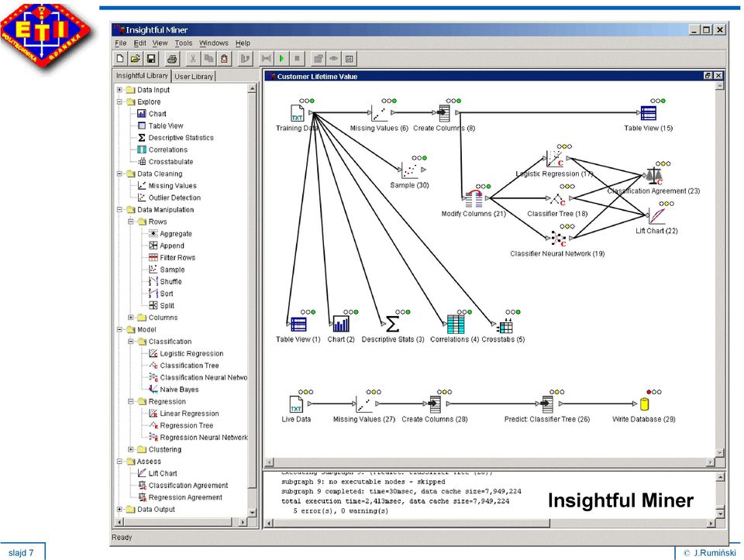
Task: Select Regression Tree in library tree
Action: (187, 425)
